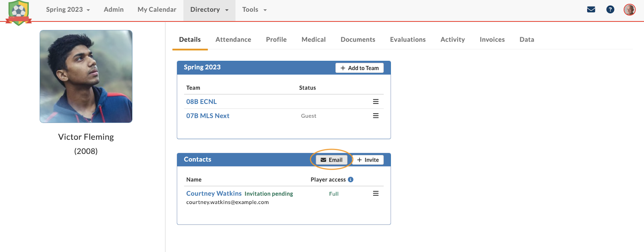
Task: Open My Calendar from navigation
Action: click(x=157, y=10)
